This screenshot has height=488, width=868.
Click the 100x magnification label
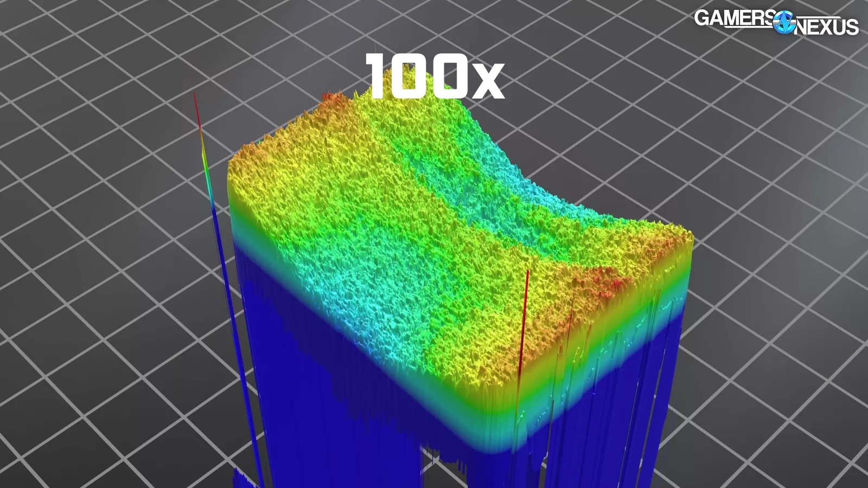(x=434, y=76)
